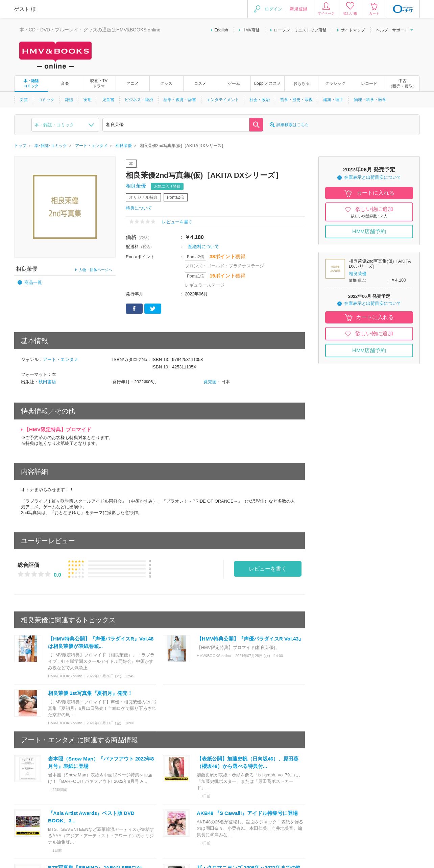
Task: Select the 音楽 category tab
Action: click(x=65, y=83)
